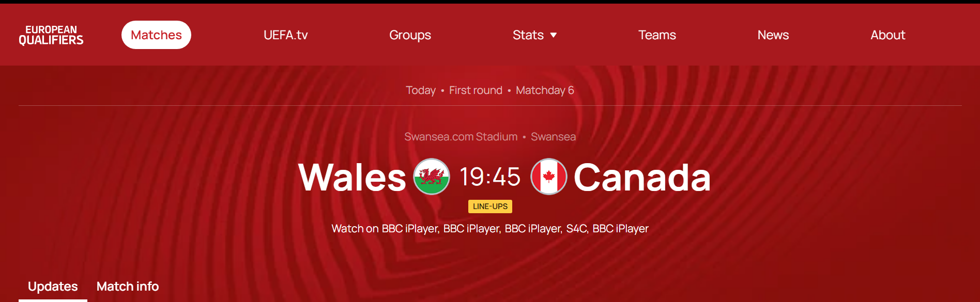The image size is (980, 302).
Task: Switch to the Match info tab
Action: tap(128, 287)
